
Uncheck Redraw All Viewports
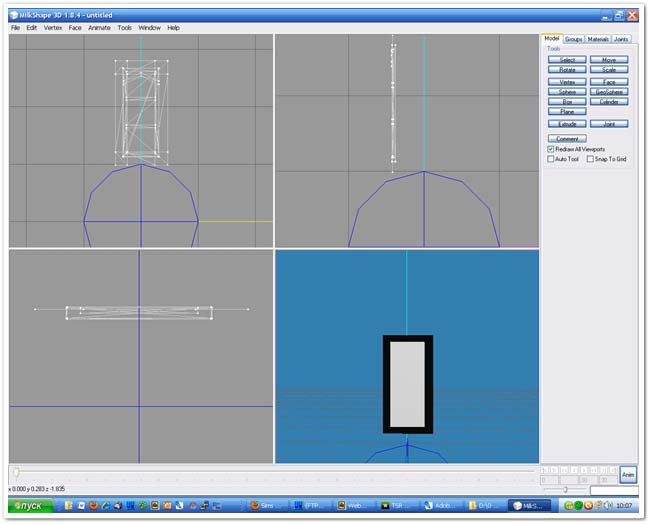click(551, 149)
